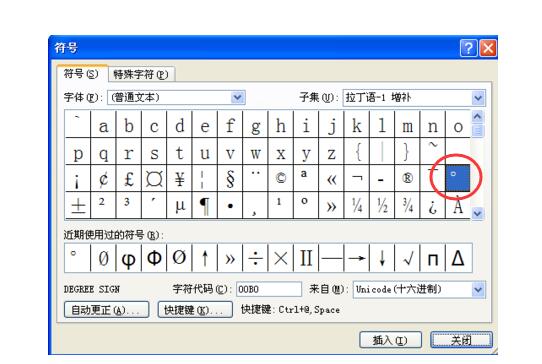Pick the left guillemet « symbol
The height and width of the screenshot is (364, 542).
(x=331, y=178)
